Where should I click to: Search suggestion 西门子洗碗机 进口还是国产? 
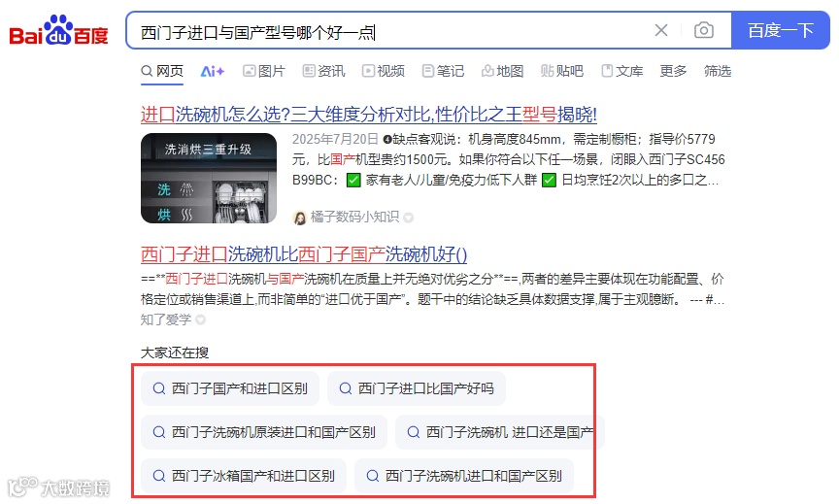pos(500,432)
